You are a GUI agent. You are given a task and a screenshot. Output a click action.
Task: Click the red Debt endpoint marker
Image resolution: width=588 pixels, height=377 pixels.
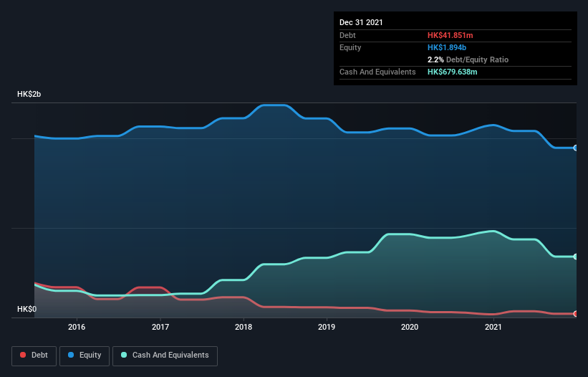click(x=576, y=314)
